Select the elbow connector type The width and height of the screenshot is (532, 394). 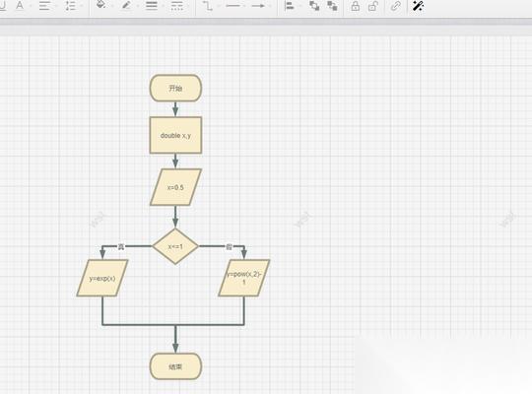[207, 6]
